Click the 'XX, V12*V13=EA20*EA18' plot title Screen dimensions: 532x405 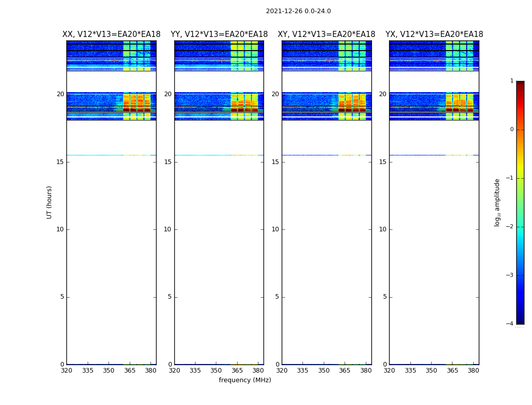coord(111,34)
